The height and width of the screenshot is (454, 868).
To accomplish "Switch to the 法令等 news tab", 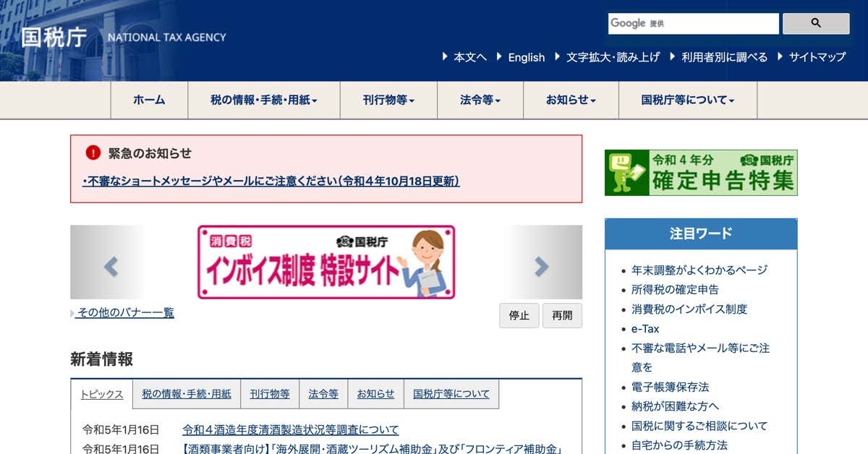I will [x=323, y=394].
